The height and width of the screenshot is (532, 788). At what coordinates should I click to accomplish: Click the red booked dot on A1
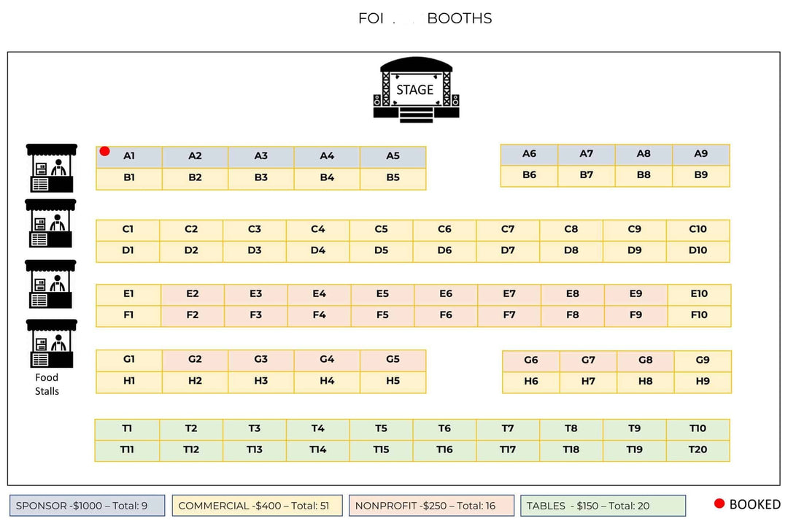click(x=104, y=151)
